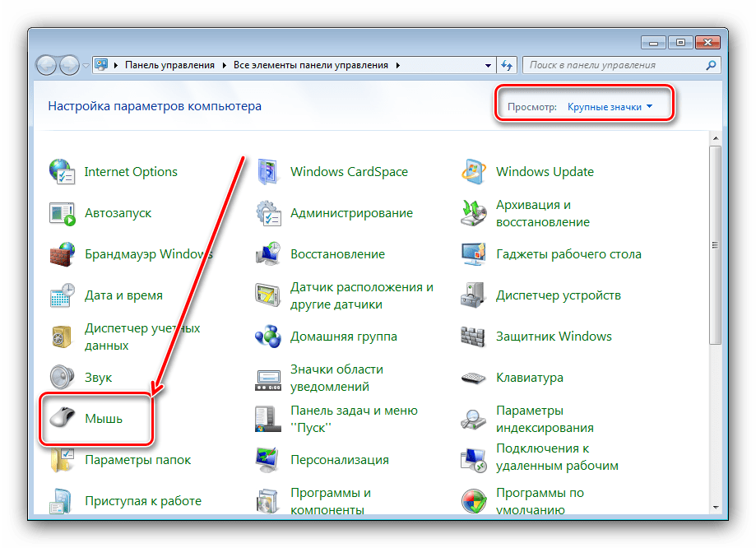Refresh the control panel address bar
The width and height of the screenshot is (756, 548).
pyautogui.click(x=507, y=65)
